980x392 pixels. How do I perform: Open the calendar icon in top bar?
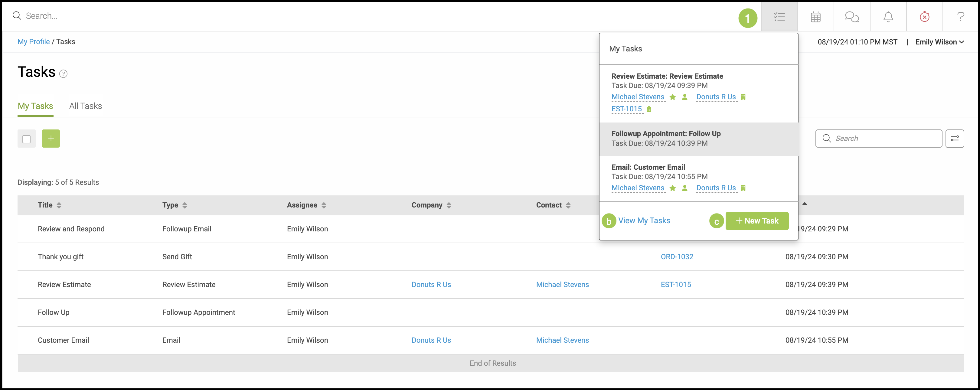(815, 17)
